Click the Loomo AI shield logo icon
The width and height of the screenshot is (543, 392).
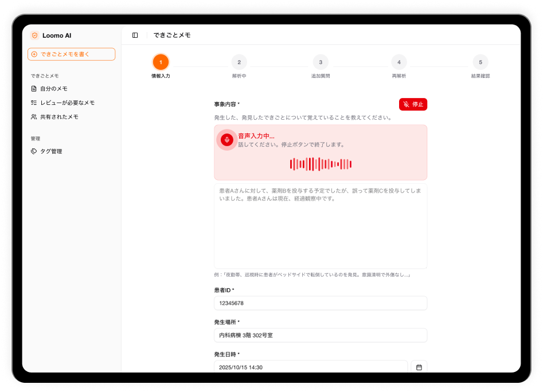click(x=34, y=36)
